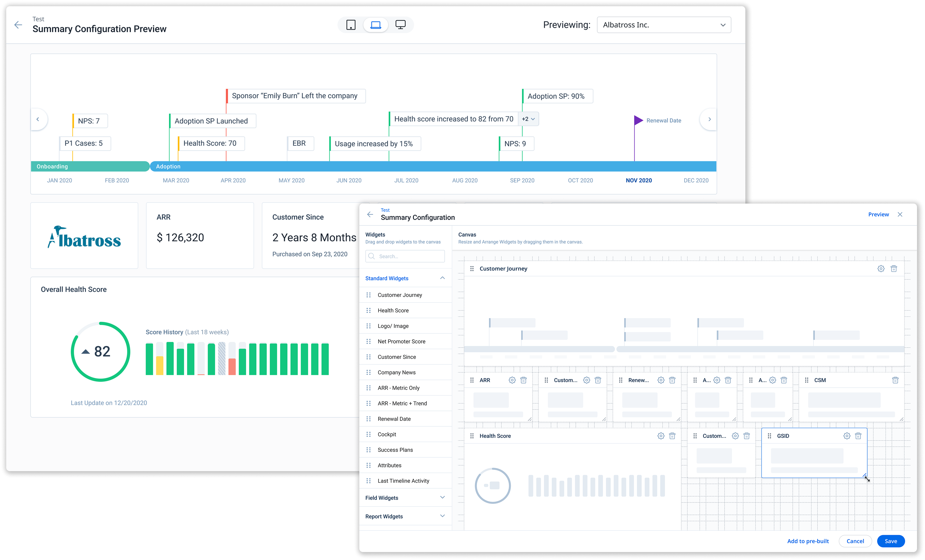925x560 pixels.
Task: Delete the Health Score canvas widget
Action: point(672,436)
